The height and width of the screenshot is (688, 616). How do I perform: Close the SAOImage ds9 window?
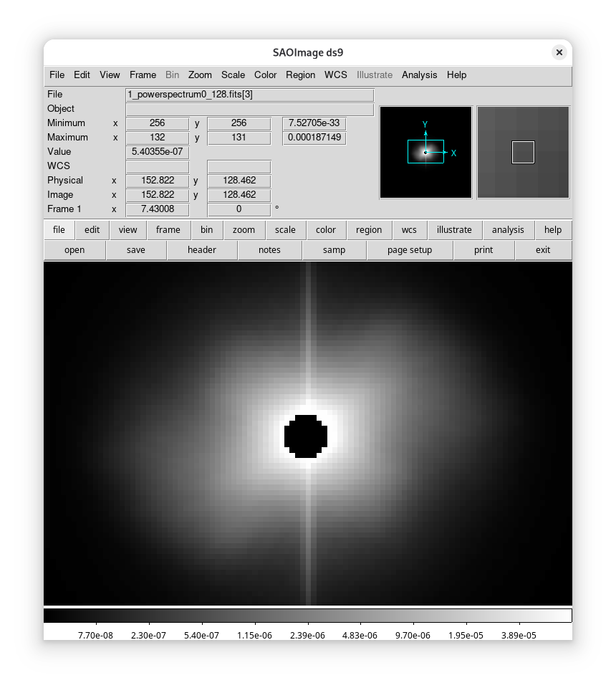pos(559,52)
